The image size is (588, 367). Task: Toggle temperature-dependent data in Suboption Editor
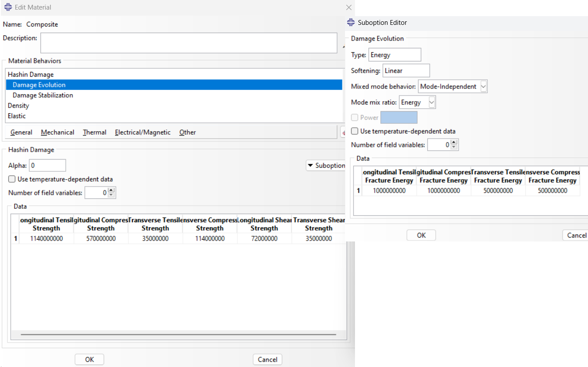coord(355,131)
